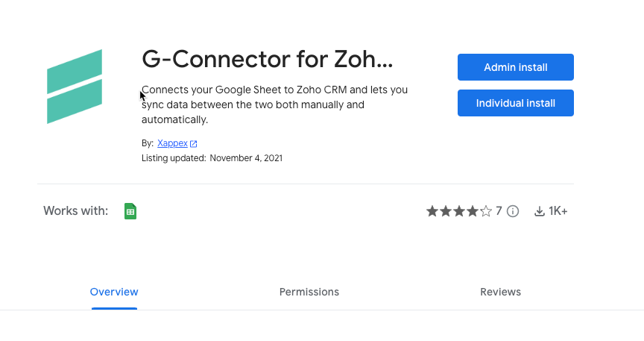The width and height of the screenshot is (644, 341).
Task: Click the rating count number 7
Action: [499, 211]
